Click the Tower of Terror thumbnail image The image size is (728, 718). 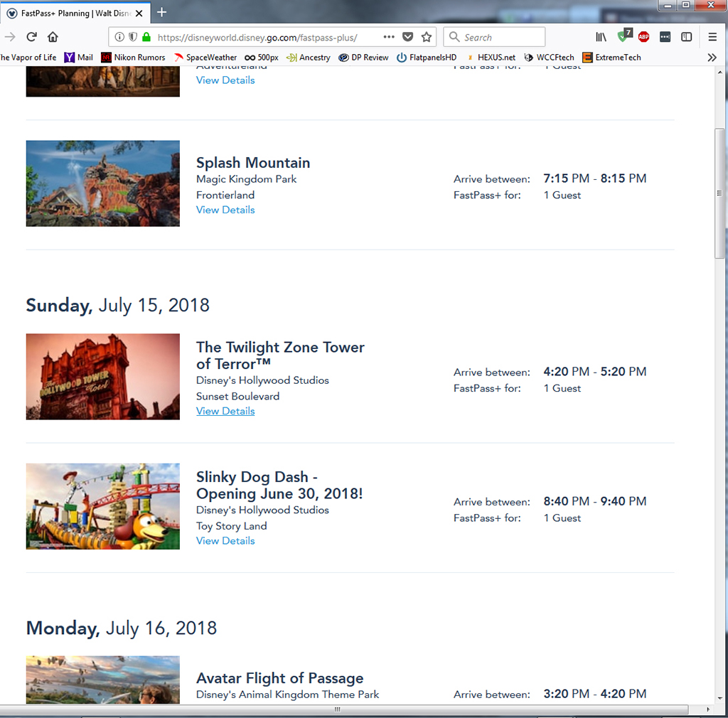click(102, 376)
